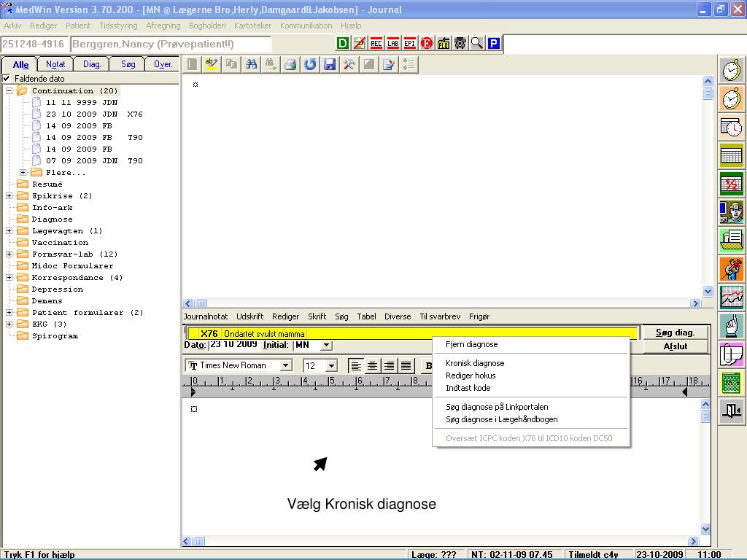Screen dimensions: 747x560
Task: Expand the Formsvar-lab folder
Action: (x=9, y=254)
